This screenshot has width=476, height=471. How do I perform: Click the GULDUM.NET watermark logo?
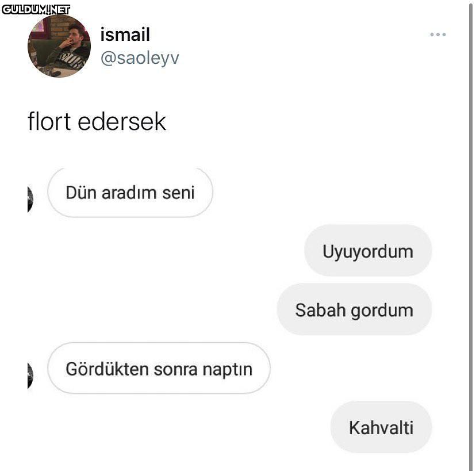(36, 9)
